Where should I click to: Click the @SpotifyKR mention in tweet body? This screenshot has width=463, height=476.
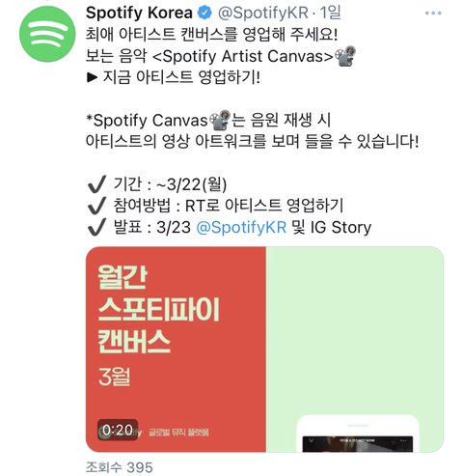(241, 227)
